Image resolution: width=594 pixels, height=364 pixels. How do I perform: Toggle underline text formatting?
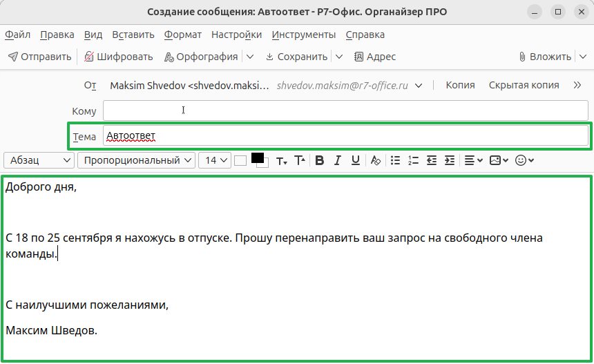(x=355, y=160)
